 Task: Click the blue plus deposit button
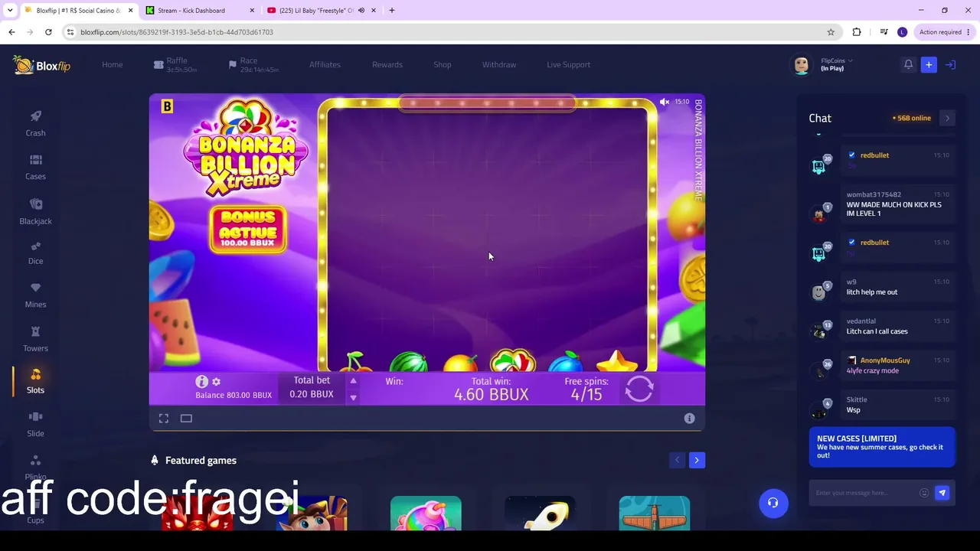929,65
